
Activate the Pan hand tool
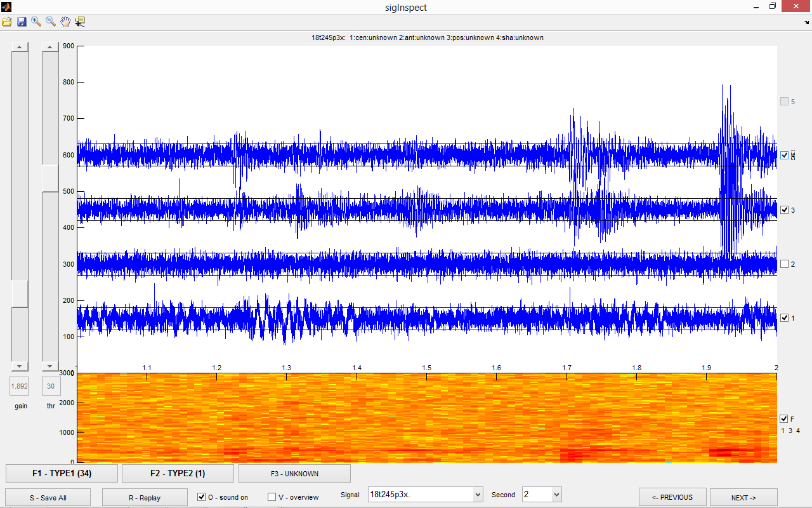(65, 22)
